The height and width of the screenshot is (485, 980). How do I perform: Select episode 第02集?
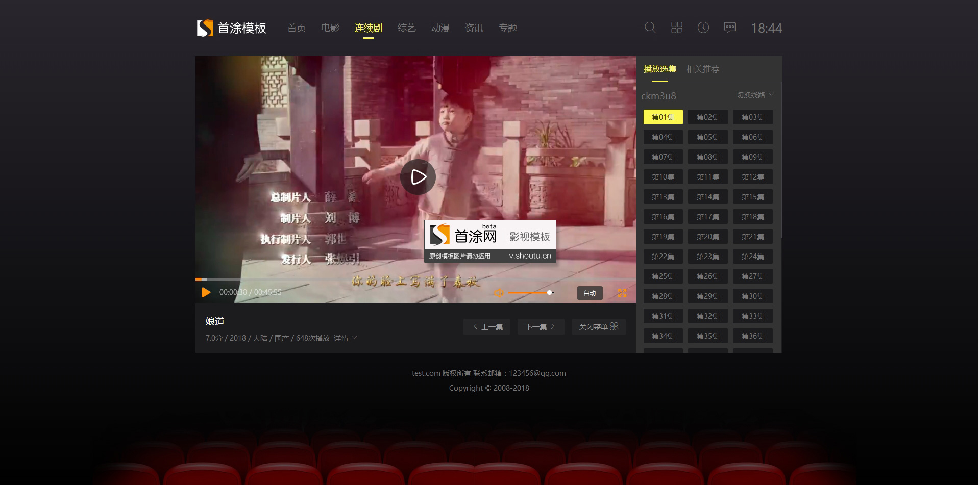coord(708,117)
